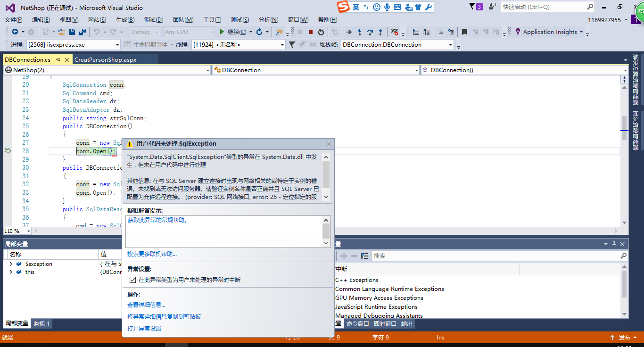644x347 pixels.
Task: Open the stack frame (堆栈帧) dropdown
Action: pyautogui.click(x=451, y=45)
